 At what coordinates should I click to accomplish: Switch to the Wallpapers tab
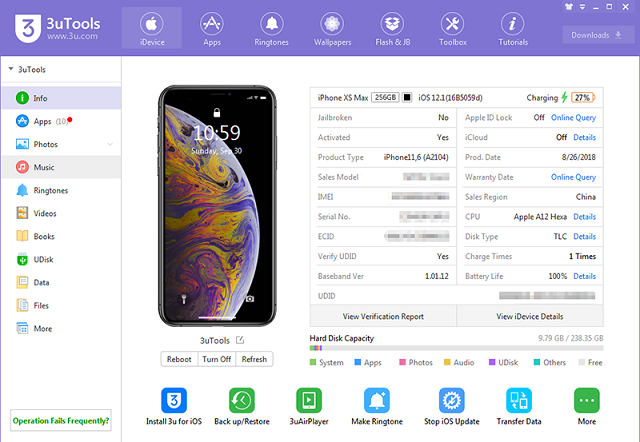point(331,28)
